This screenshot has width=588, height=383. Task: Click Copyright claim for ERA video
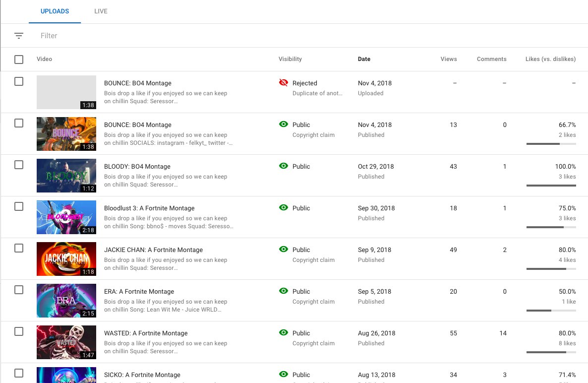click(313, 302)
